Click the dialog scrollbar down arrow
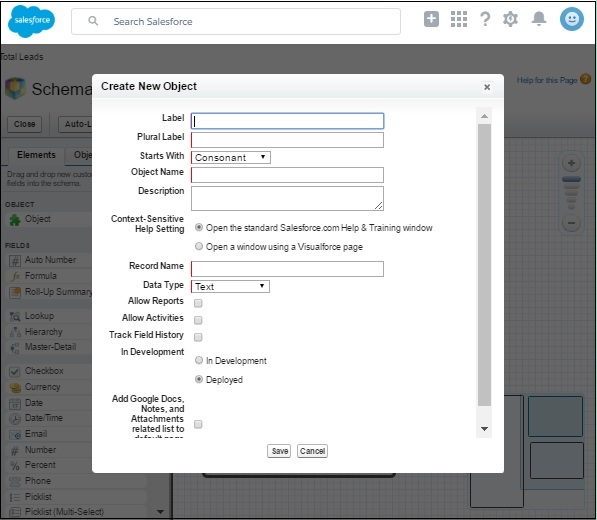The width and height of the screenshot is (597, 520). pos(484,429)
